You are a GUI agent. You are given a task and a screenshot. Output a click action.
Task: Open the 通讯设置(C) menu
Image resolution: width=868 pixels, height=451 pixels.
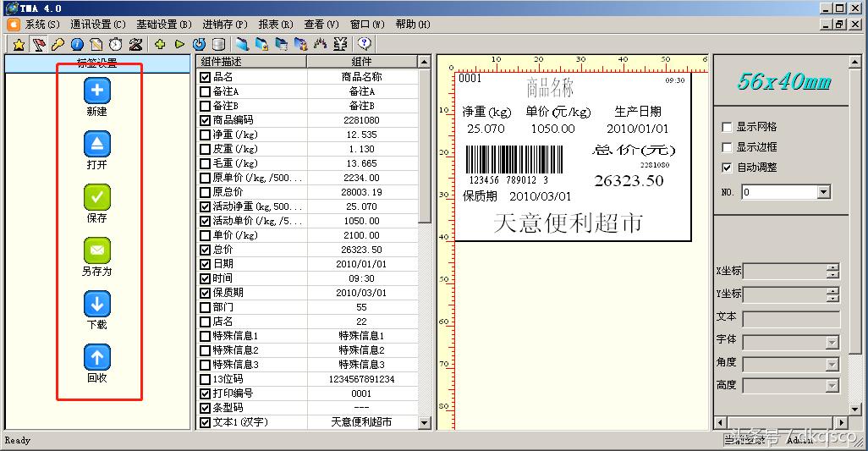(x=98, y=25)
